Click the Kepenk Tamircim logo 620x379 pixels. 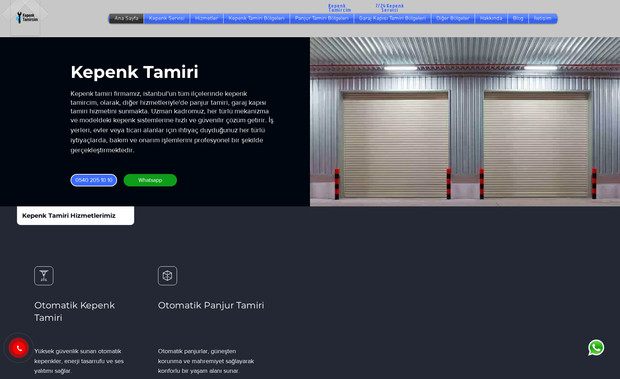tap(27, 17)
